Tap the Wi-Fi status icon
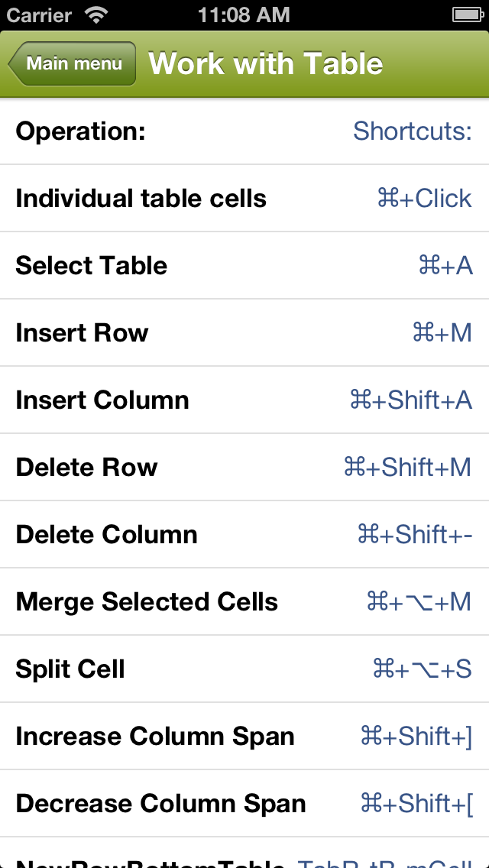 [x=97, y=15]
